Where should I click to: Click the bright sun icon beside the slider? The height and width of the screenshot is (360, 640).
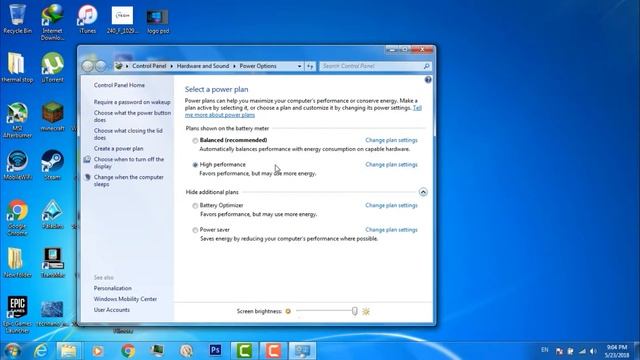[366, 311]
